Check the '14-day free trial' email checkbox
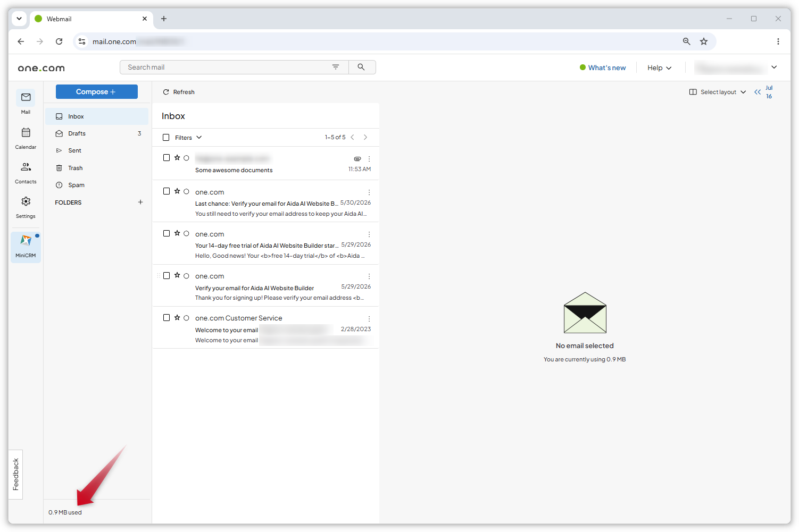The width and height of the screenshot is (799, 532). [x=167, y=233]
